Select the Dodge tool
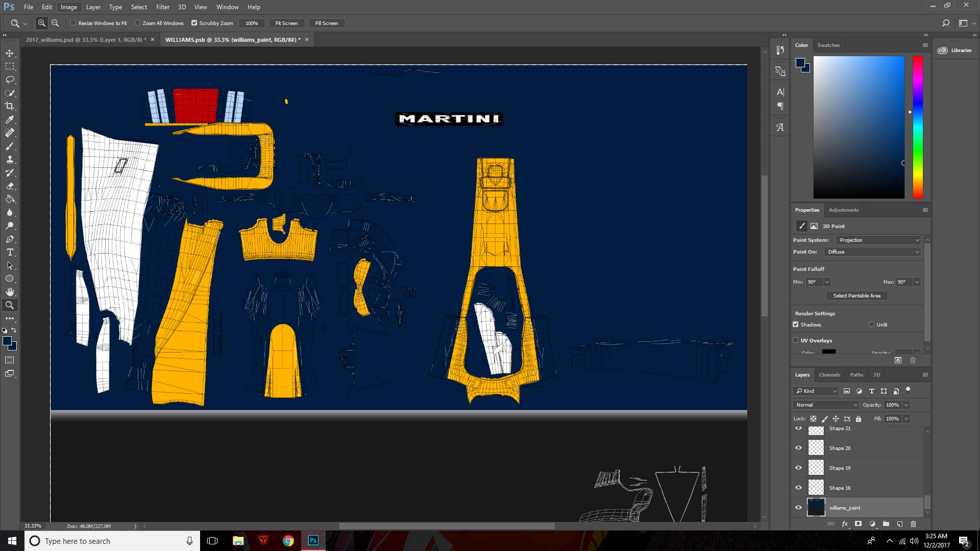Image resolution: width=980 pixels, height=551 pixels. click(x=10, y=226)
